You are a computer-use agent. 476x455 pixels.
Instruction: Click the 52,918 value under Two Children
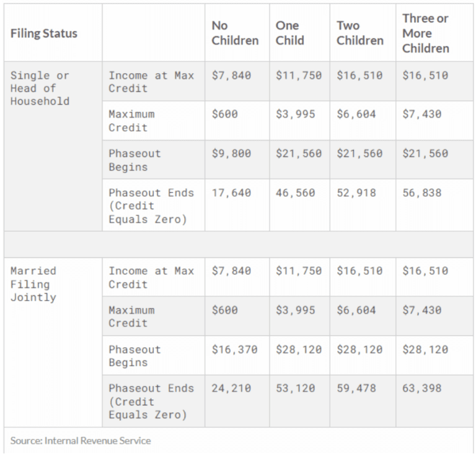[356, 193]
